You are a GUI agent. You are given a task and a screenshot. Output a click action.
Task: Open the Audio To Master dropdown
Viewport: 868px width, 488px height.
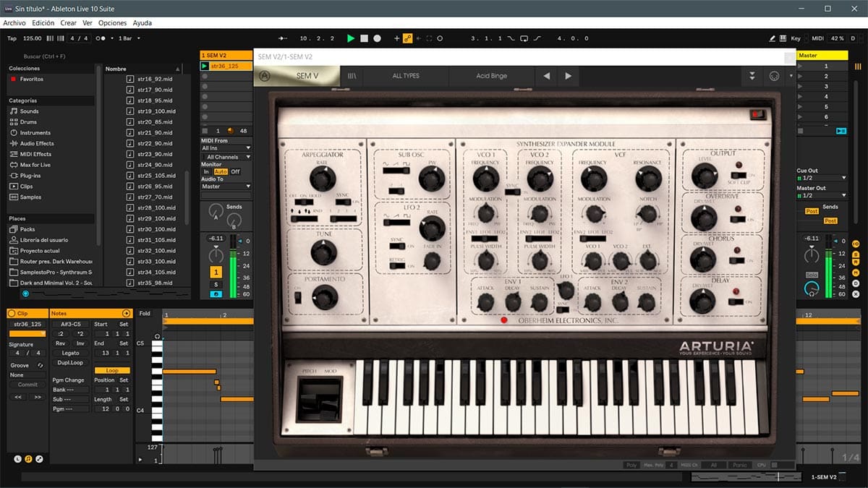[x=226, y=187]
